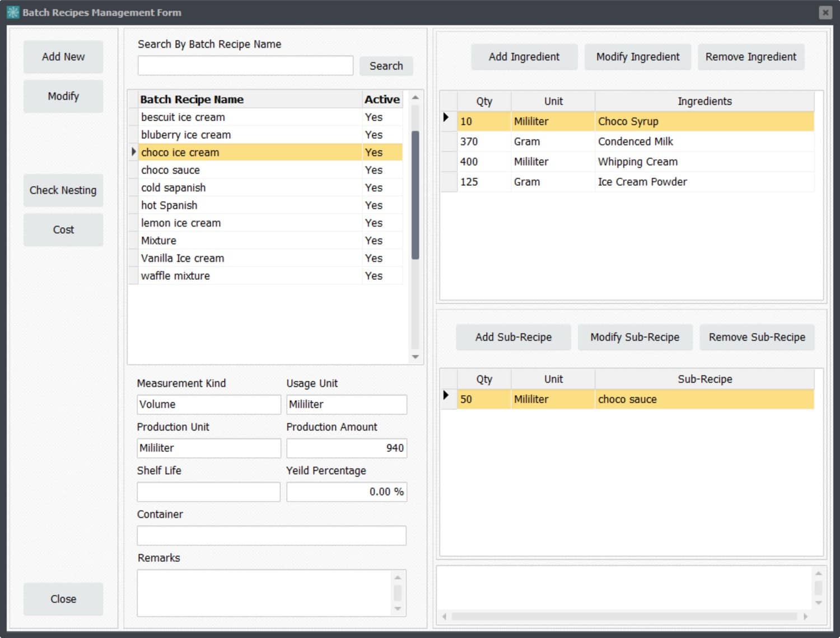This screenshot has width=840, height=638.
Task: Open the Modify recipe dialog
Action: click(63, 96)
